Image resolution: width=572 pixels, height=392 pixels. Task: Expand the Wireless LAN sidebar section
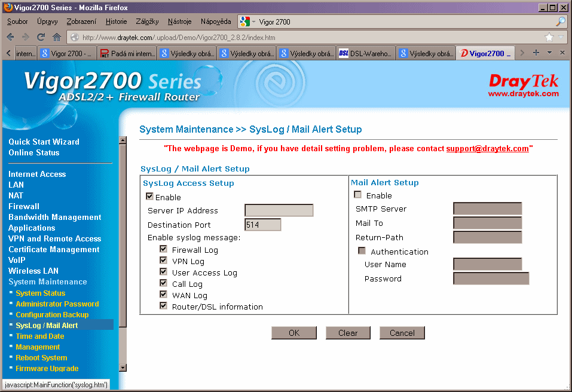coord(33,271)
